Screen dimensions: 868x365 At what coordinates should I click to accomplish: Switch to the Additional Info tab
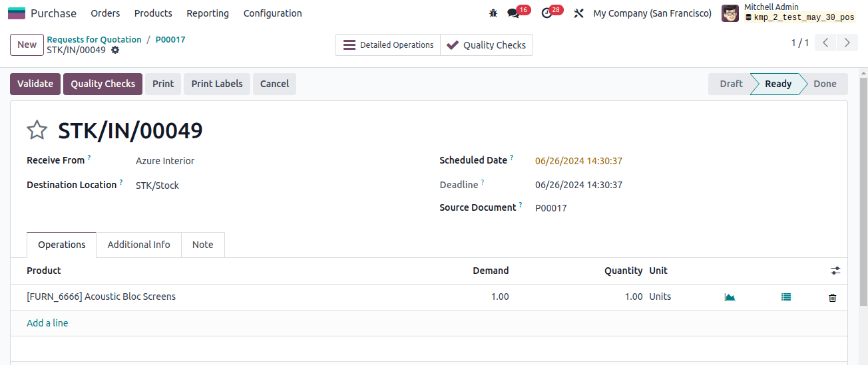(x=139, y=245)
